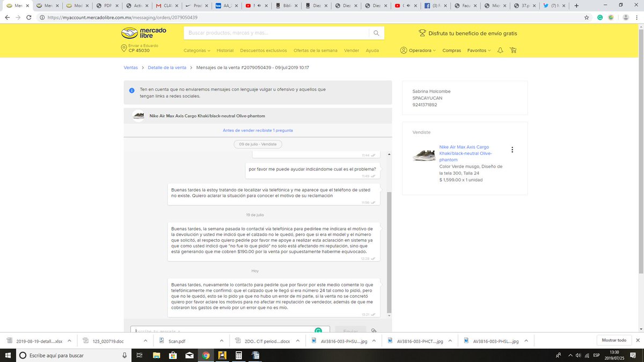The width and height of the screenshot is (644, 362).
Task: Open Microsoft Store from the taskbar
Action: [x=173, y=355]
